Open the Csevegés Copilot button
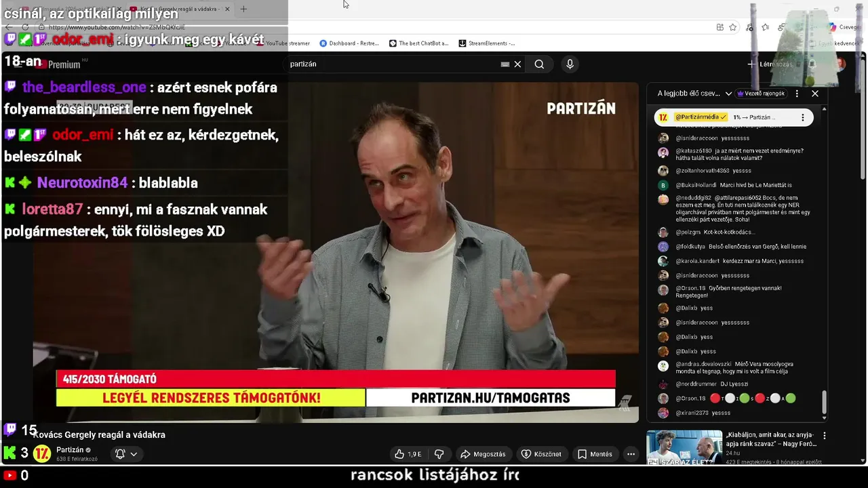The image size is (868, 488). point(844,27)
